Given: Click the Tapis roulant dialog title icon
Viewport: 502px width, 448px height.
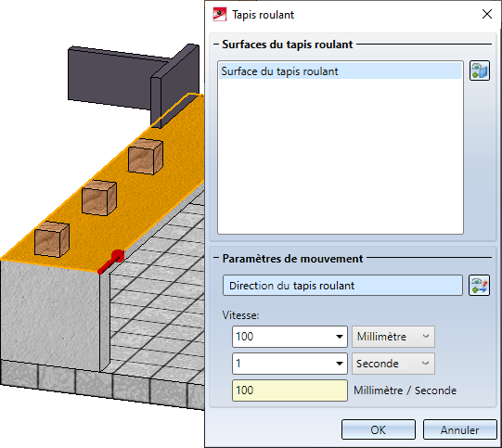Looking at the screenshot, I should point(220,15).
